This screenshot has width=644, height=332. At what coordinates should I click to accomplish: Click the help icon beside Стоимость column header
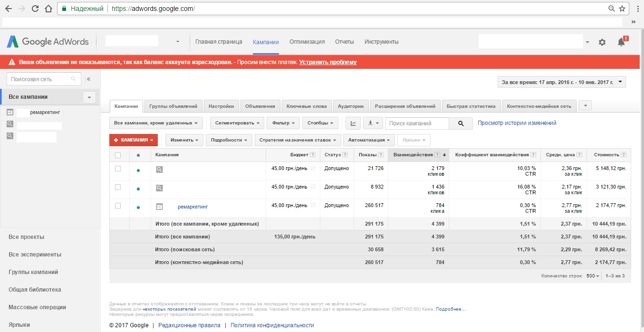point(624,155)
